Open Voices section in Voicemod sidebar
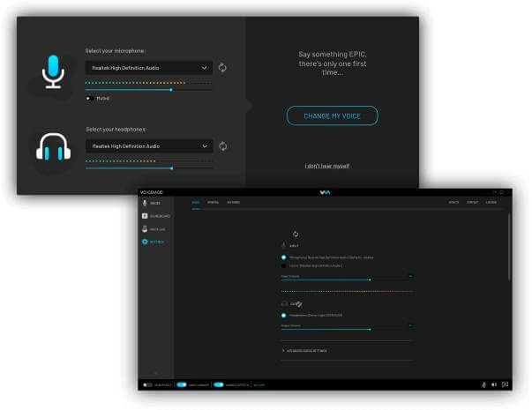This screenshot has width=532, height=410. point(152,203)
